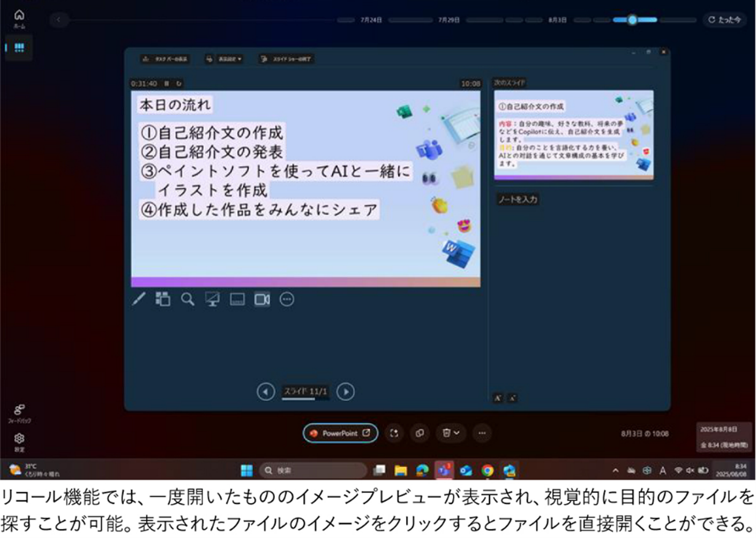Click the Click to Do snapshot icon
The height and width of the screenshot is (538, 756).
394,433
